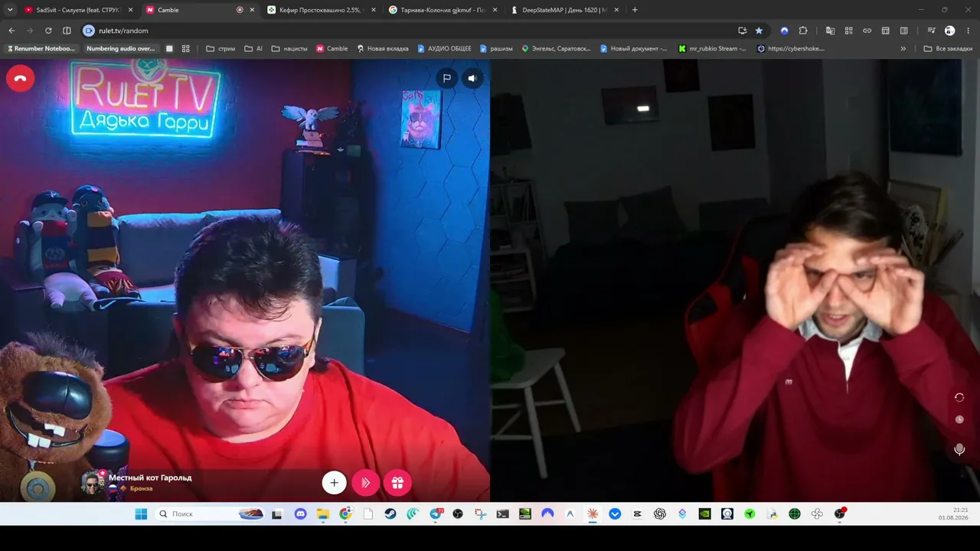980x551 pixels.
Task: Open the Chrome profile avatar
Action: point(950,31)
